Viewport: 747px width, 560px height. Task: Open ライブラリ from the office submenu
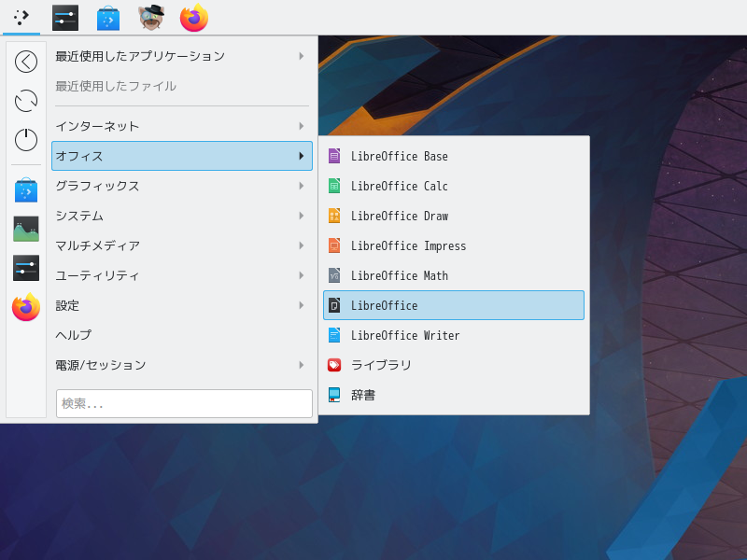coord(454,365)
